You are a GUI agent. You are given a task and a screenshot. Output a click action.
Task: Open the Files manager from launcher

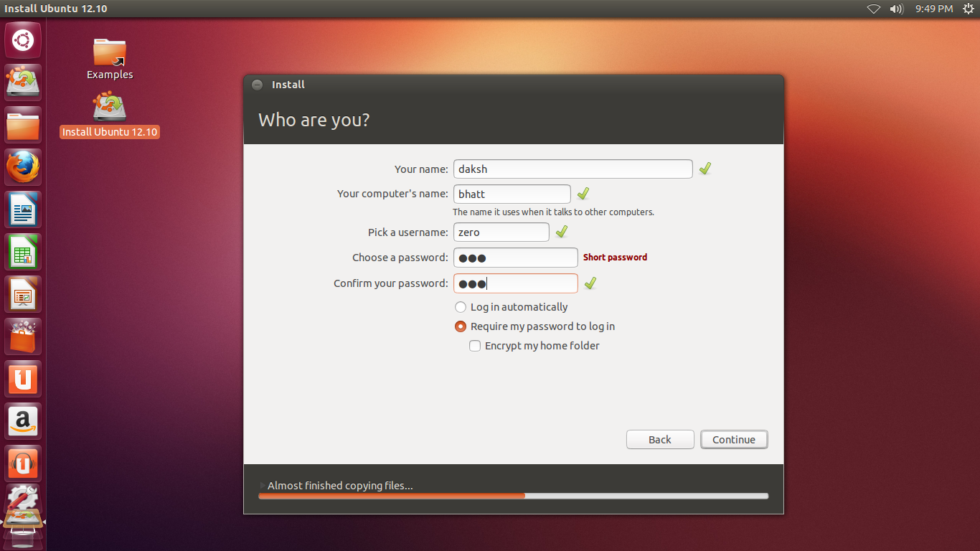tap(23, 125)
